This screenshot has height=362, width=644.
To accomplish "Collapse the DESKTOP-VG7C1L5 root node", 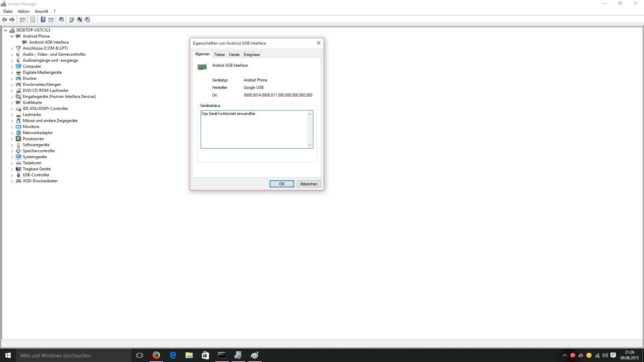I will click(x=5, y=30).
